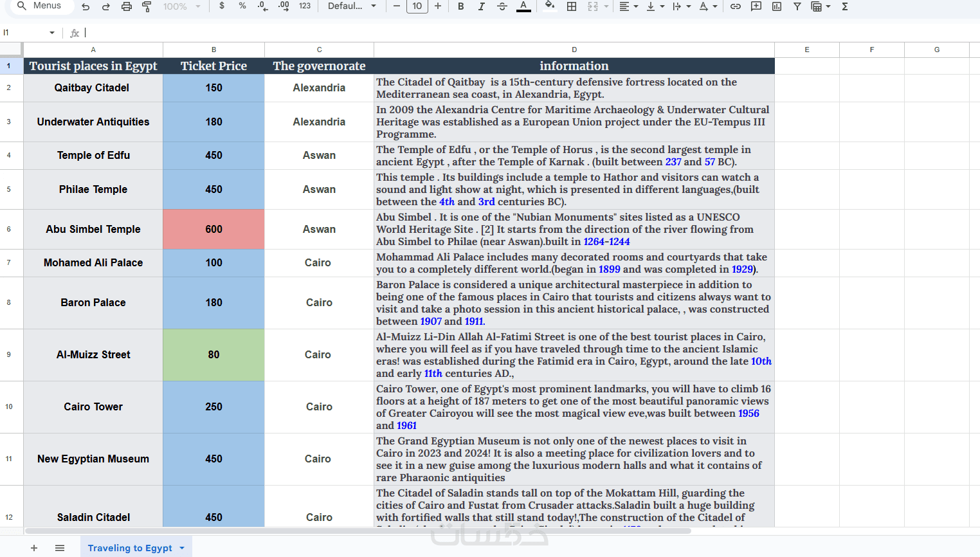Open the Borders tool
The image size is (980, 557).
572,6
